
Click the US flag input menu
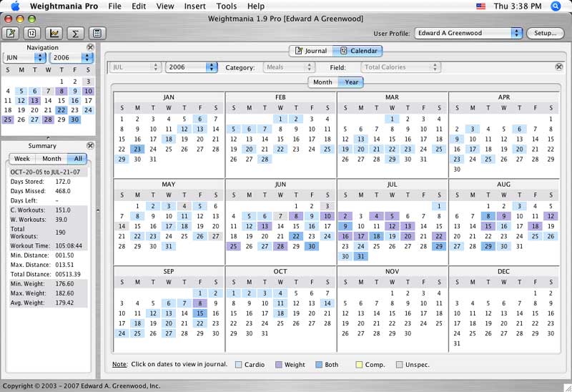pyautogui.click(x=480, y=6)
